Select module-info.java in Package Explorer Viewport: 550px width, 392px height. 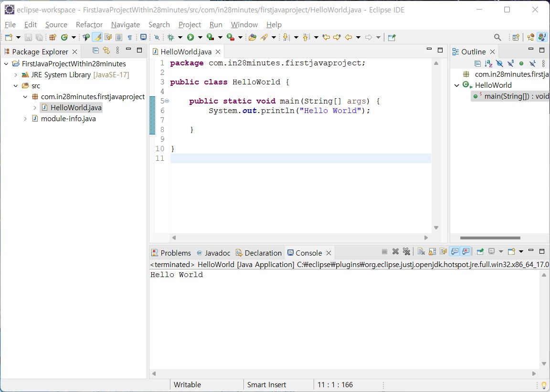(x=68, y=119)
